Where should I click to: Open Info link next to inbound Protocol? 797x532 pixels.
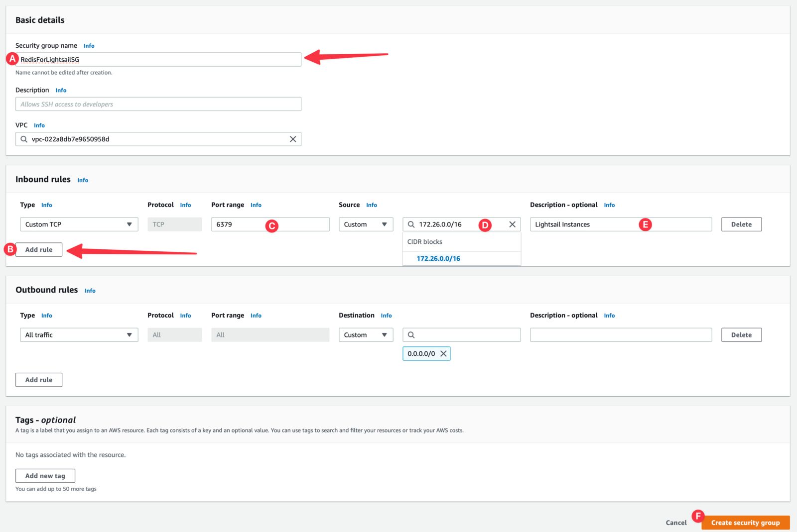[185, 205]
